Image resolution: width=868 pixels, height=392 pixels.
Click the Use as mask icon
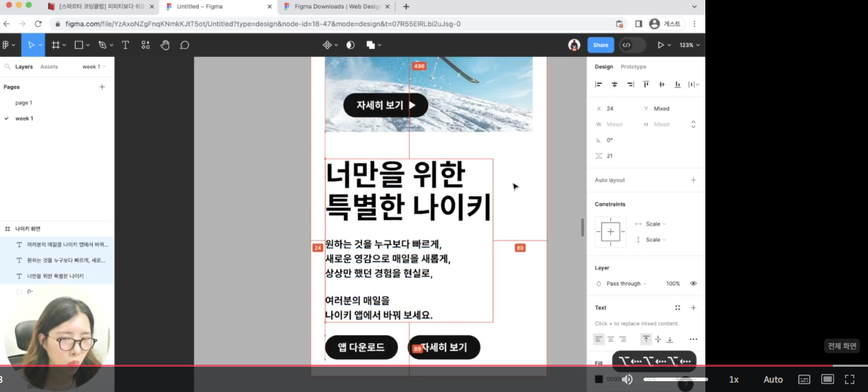click(x=351, y=45)
